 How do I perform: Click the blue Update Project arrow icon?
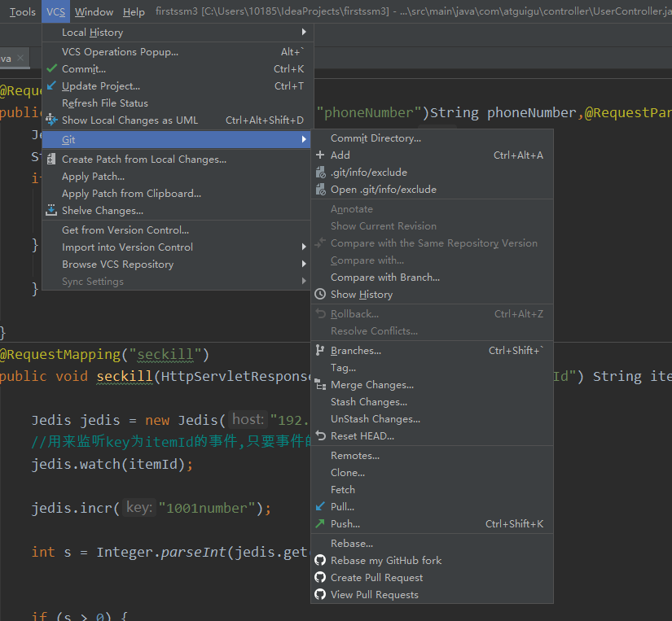pos(52,86)
